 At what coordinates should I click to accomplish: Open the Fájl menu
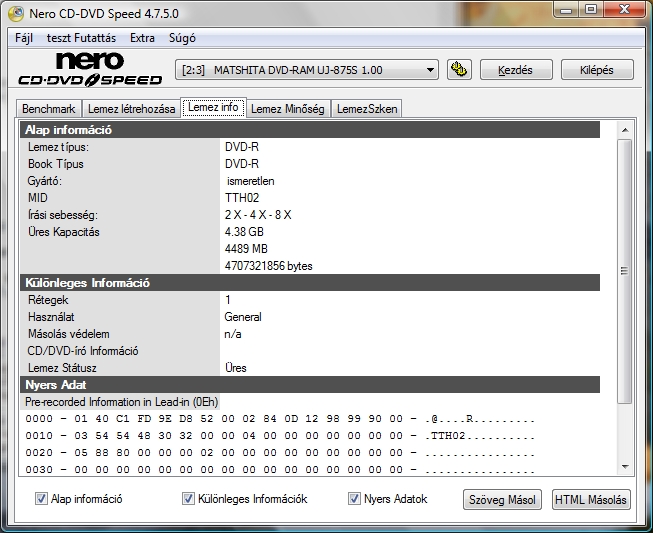point(24,38)
